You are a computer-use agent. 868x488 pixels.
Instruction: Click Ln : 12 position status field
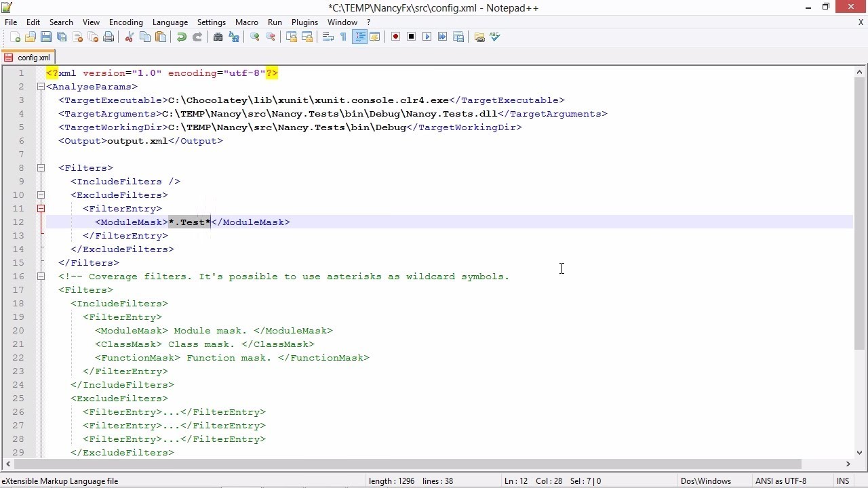(x=516, y=481)
